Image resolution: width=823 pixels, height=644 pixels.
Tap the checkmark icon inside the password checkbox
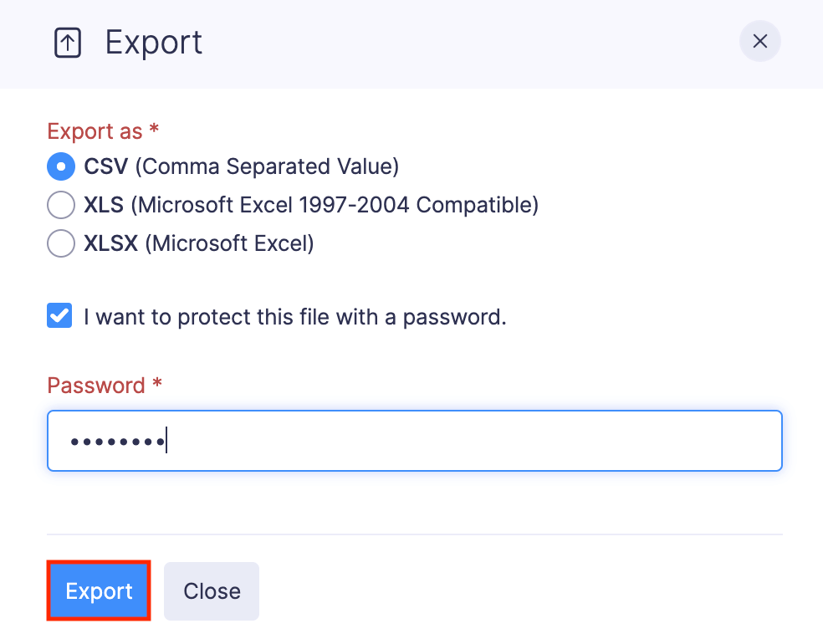pyautogui.click(x=59, y=315)
